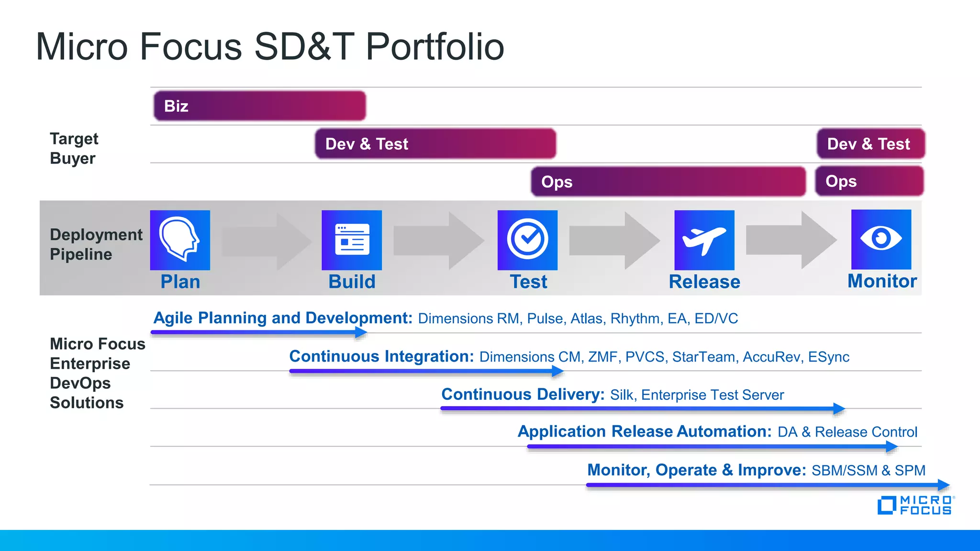Image resolution: width=980 pixels, height=551 pixels.
Task: Click the Monitor label
Action: tap(882, 281)
